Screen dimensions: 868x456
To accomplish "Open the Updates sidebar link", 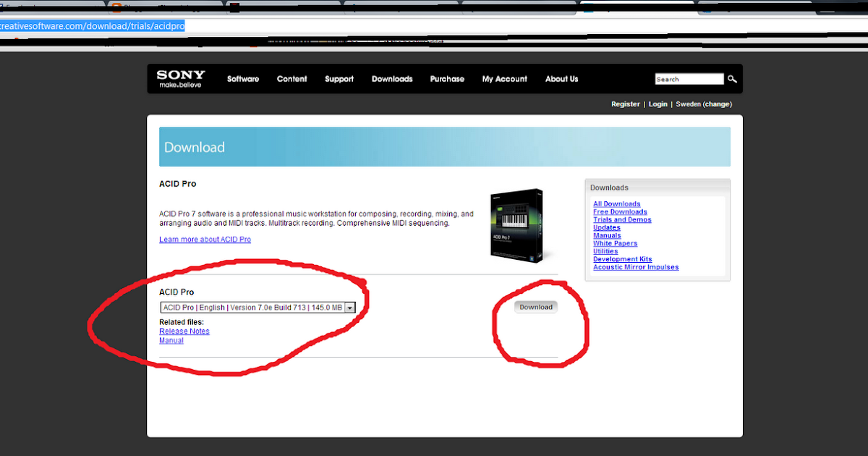I will click(x=607, y=228).
